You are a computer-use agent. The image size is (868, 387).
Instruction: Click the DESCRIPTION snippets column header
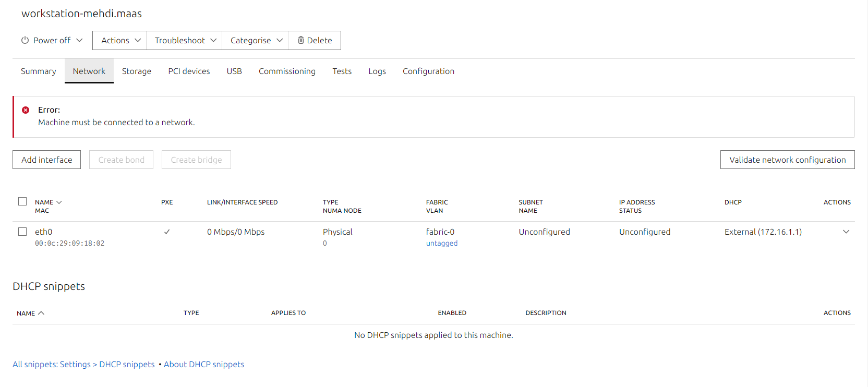point(546,313)
